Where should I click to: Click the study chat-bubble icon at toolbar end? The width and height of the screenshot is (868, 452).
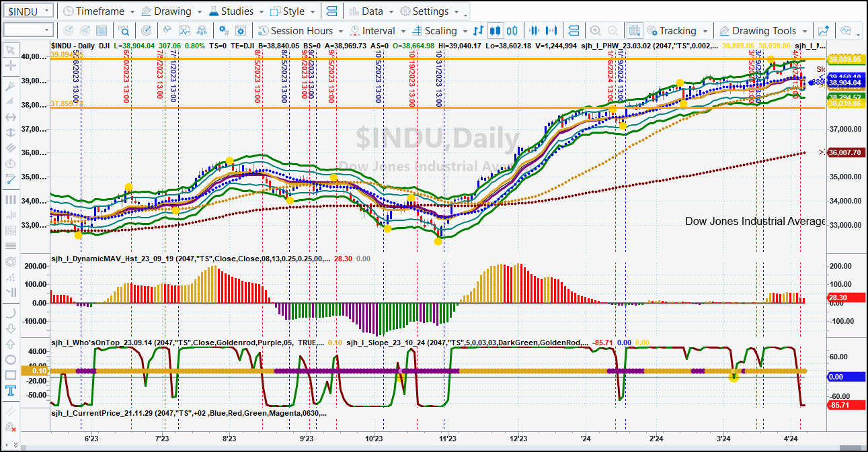click(x=845, y=30)
